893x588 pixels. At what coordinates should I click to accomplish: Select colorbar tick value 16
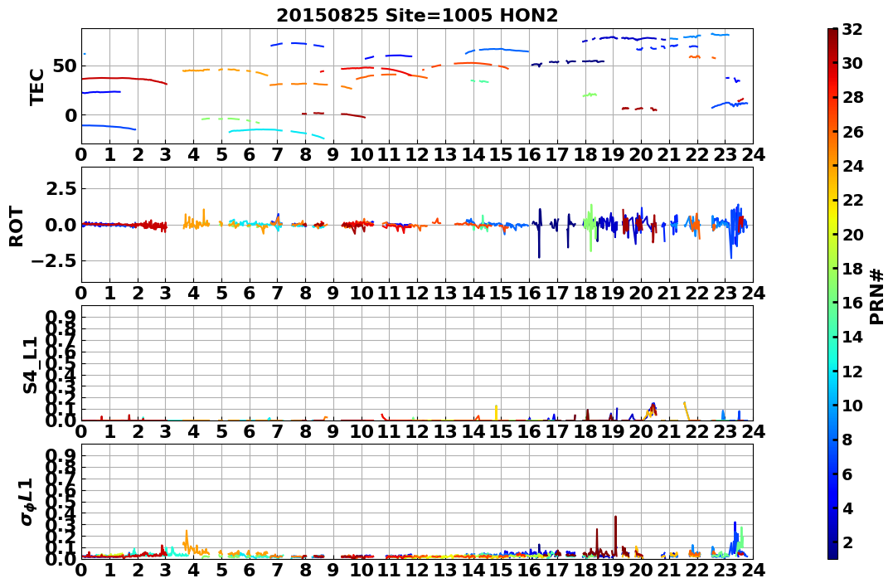[x=852, y=303]
